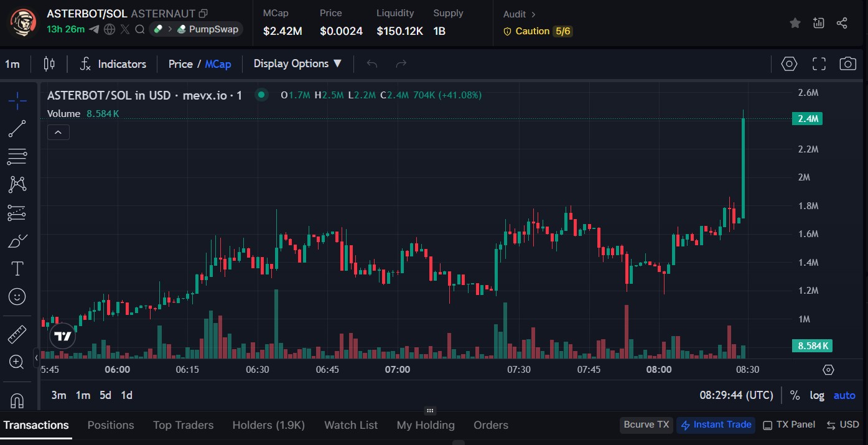Open the 1m timeframe interval selector

[x=12, y=64]
